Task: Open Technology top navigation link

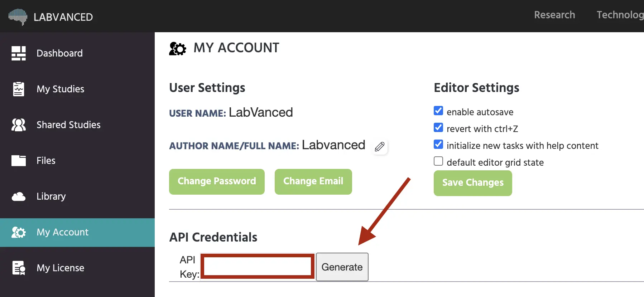Action: 620,15
